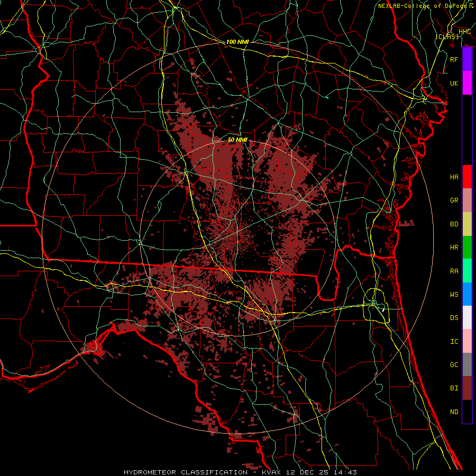Click the HR legend label
Image resolution: width=476 pixels, height=476 pixels.
[454, 248]
